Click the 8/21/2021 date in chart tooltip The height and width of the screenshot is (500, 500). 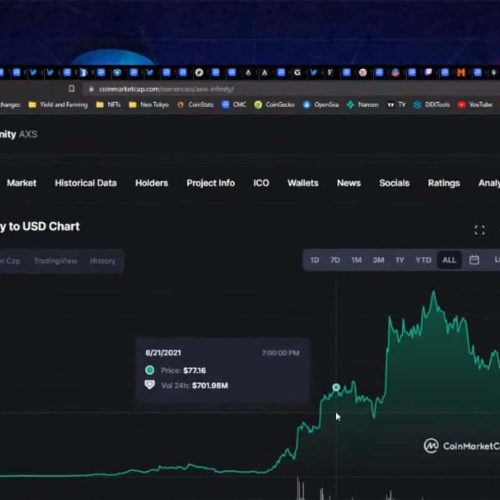point(163,353)
